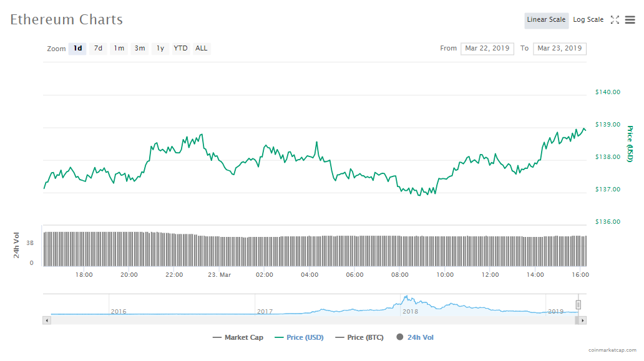Choose the YTD zoom option
This screenshot has width=644, height=361.
coord(180,49)
